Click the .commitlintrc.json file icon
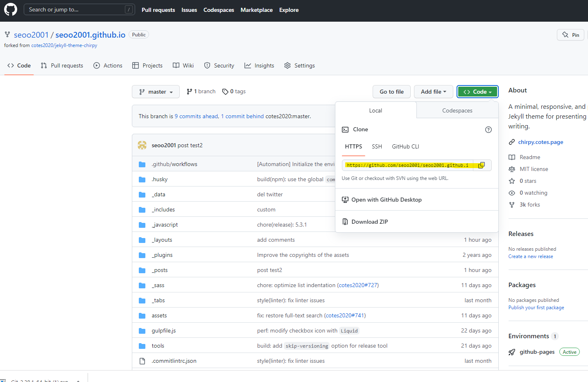 click(142, 361)
